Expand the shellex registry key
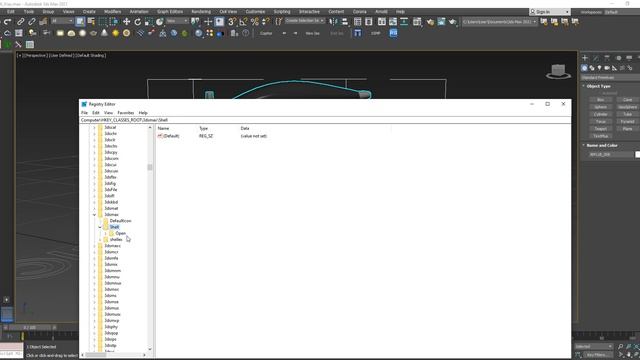The width and height of the screenshot is (640, 360). pos(100,240)
